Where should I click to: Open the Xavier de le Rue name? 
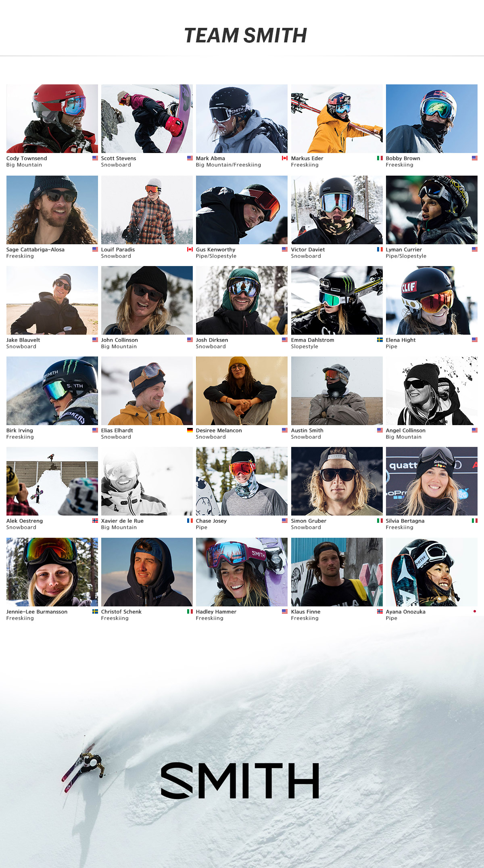pos(122,521)
